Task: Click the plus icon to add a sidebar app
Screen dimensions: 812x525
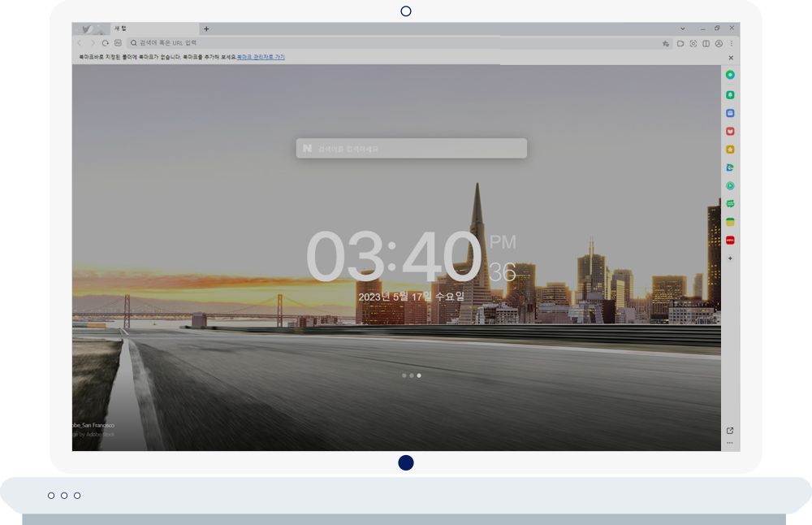Action: (730, 258)
